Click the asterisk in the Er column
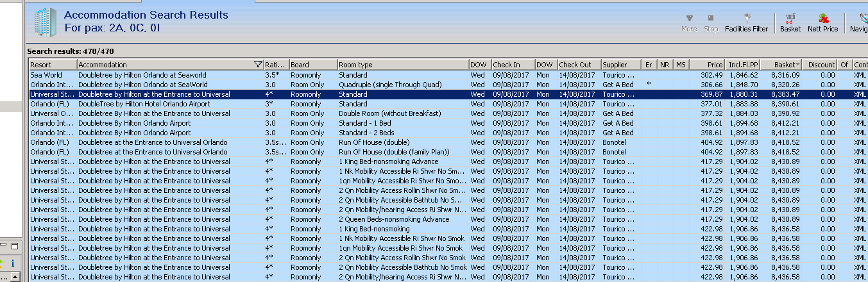 [649, 84]
